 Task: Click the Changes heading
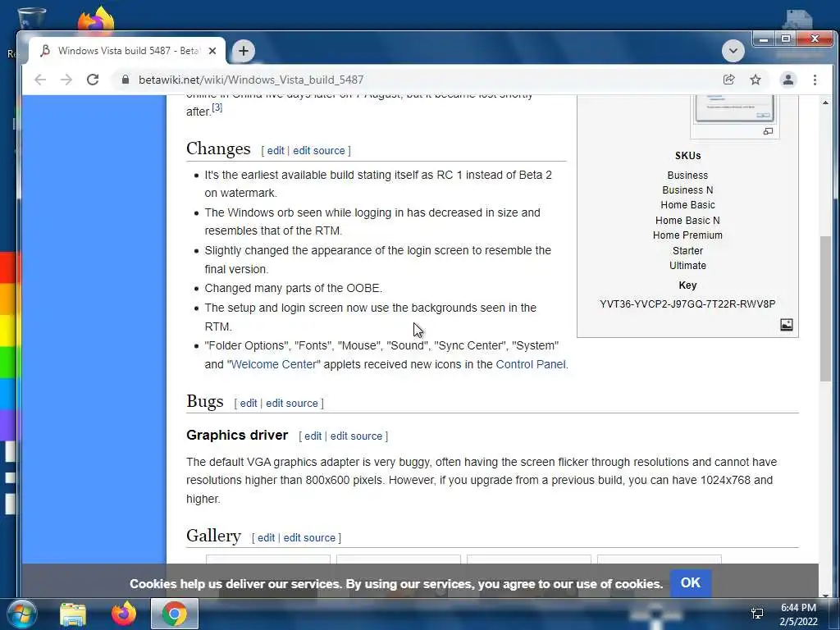218,148
